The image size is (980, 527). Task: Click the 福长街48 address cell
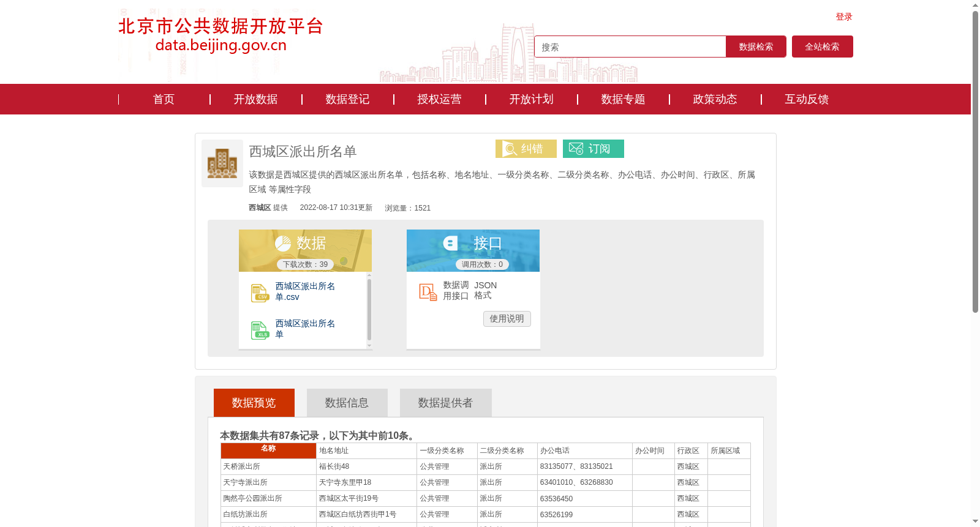(x=366, y=467)
